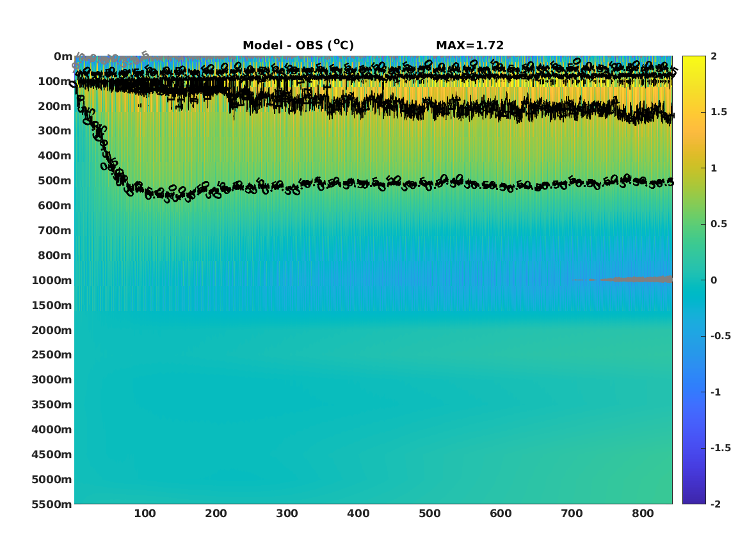The width and height of the screenshot is (747, 560).
Task: Click the y-axis label '4000m'
Action: coord(52,429)
